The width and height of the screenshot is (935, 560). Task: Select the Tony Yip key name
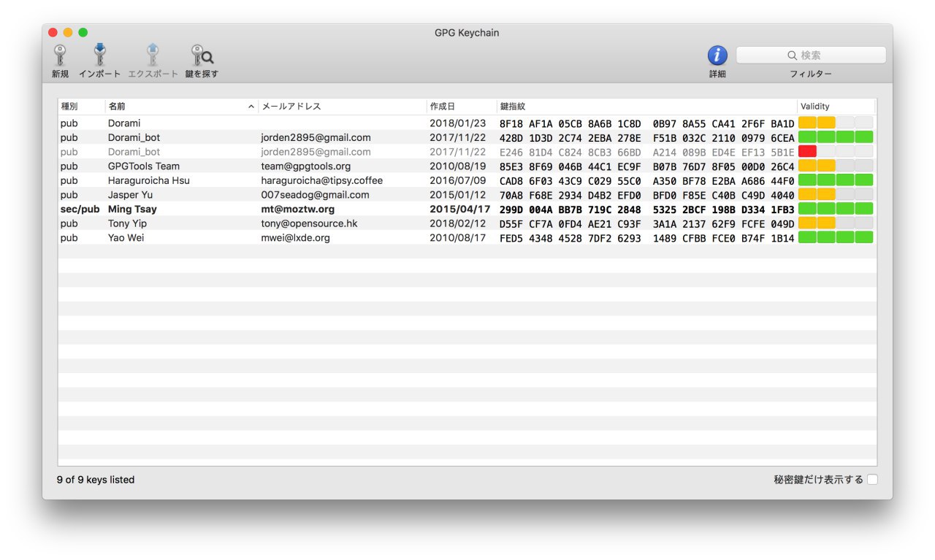pyautogui.click(x=126, y=223)
